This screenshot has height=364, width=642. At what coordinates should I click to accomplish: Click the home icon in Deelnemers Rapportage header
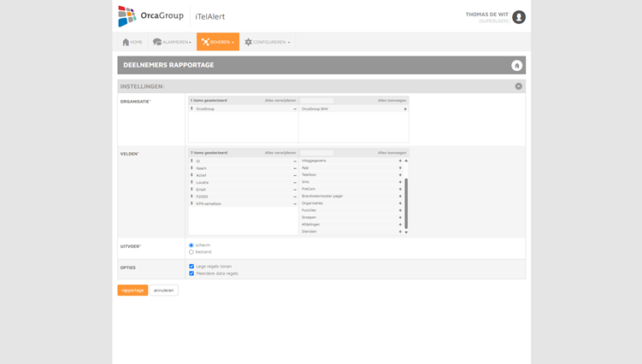coord(516,66)
